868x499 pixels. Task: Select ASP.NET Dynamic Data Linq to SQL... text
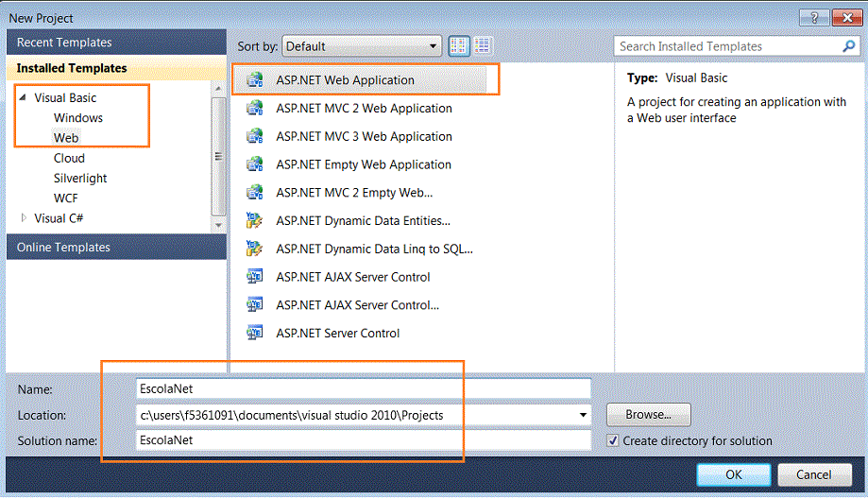pos(374,249)
